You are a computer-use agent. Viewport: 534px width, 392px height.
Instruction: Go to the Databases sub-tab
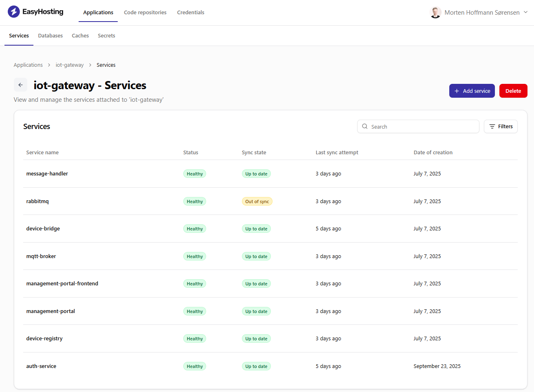[51, 36]
